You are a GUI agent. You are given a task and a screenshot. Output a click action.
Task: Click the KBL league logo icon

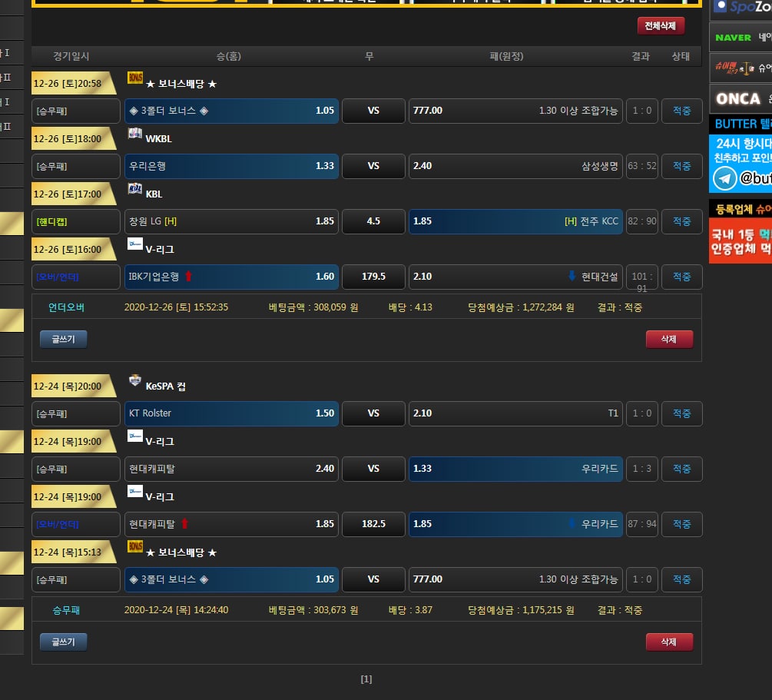pos(135,189)
